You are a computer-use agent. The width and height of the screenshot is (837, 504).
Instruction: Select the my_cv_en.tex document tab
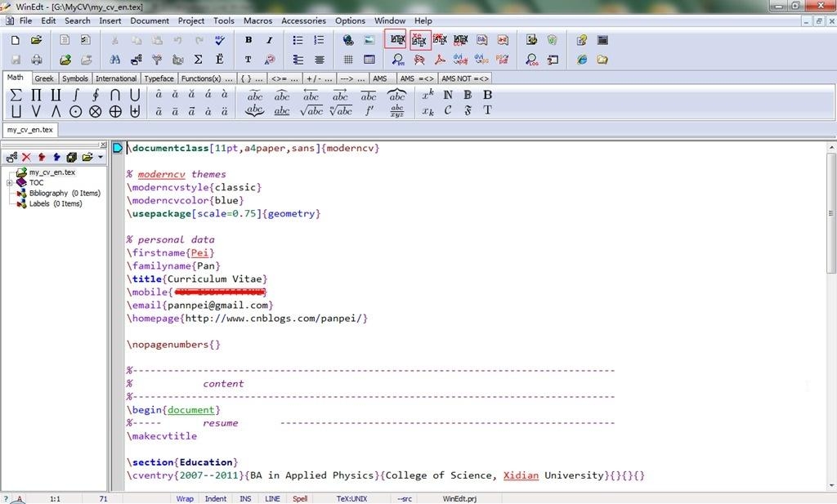(x=30, y=129)
